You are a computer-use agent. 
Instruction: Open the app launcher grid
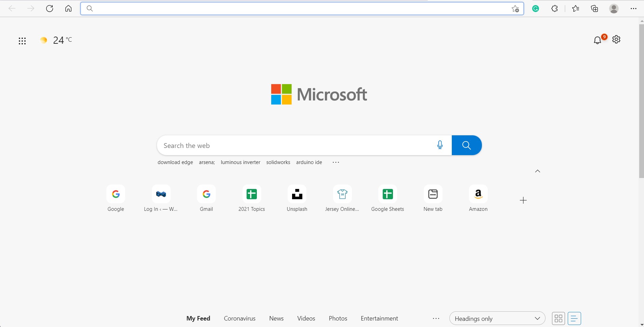click(22, 41)
